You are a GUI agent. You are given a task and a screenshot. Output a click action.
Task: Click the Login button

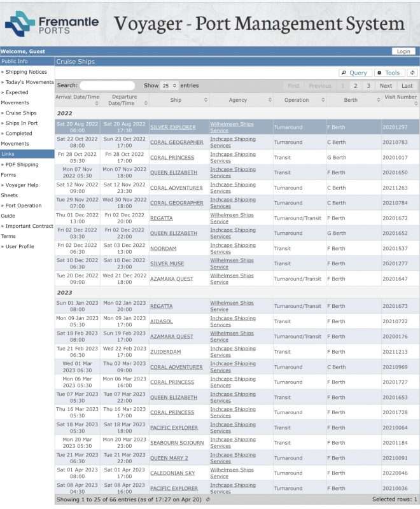pyautogui.click(x=403, y=52)
